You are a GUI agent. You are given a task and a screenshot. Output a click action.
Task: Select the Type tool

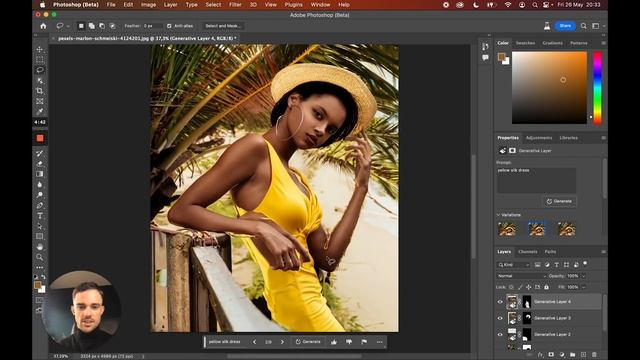point(40,216)
